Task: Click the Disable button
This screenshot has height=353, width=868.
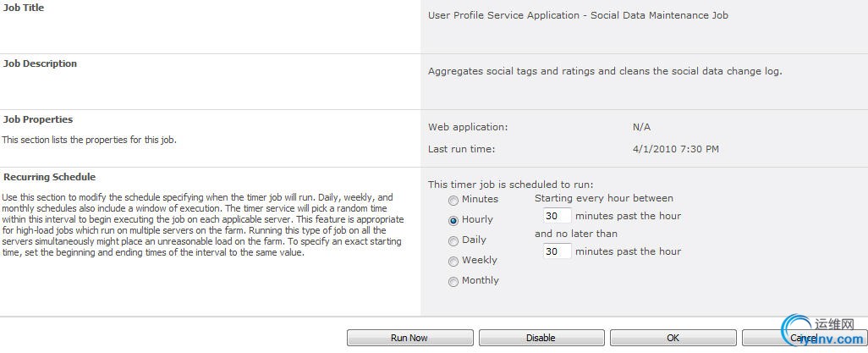Action: click(x=541, y=338)
